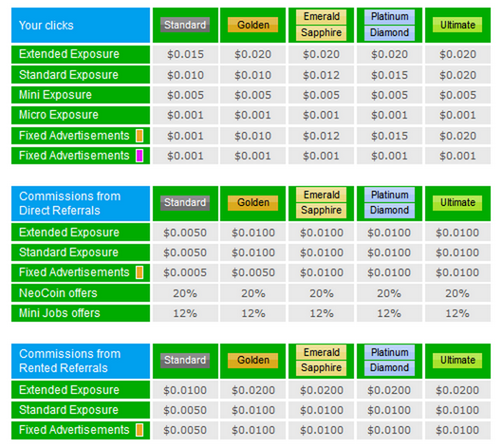Click orange Fixed Ads Golden $0.010 in Your clicks
The width and height of the screenshot is (503, 448).
click(x=252, y=136)
